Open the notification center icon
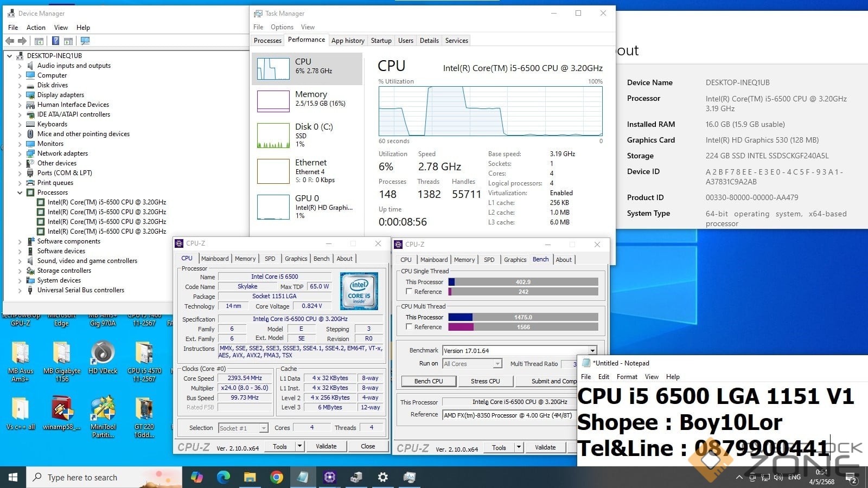Viewport: 868px width, 488px height. coord(852,478)
